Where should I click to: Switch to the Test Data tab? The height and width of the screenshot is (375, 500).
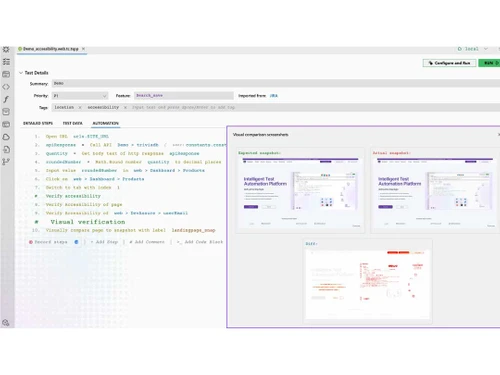(x=73, y=123)
